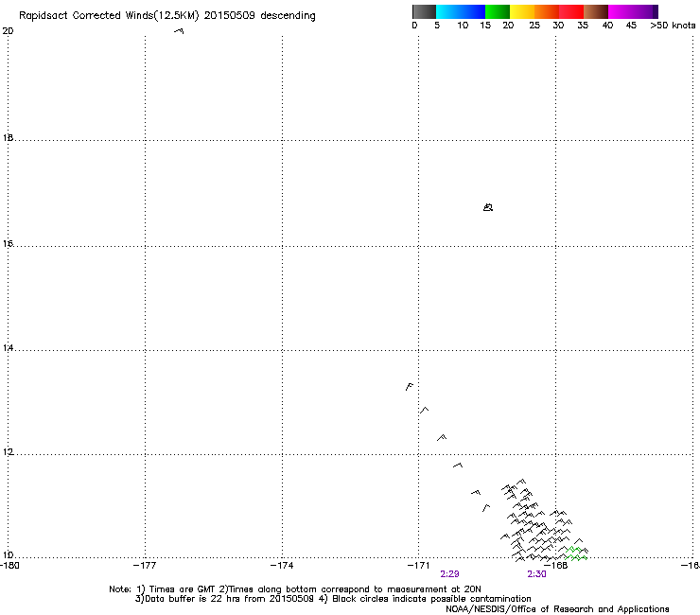Viewport: 700px width, 615px height.
Task: Click the latitude label '16' on the axis
Action: (8, 244)
